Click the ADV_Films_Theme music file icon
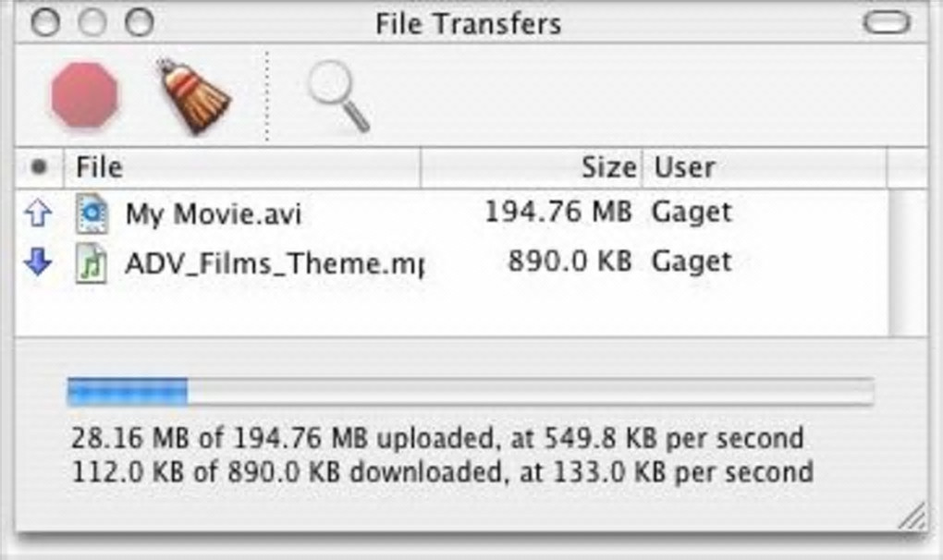 click(x=92, y=263)
